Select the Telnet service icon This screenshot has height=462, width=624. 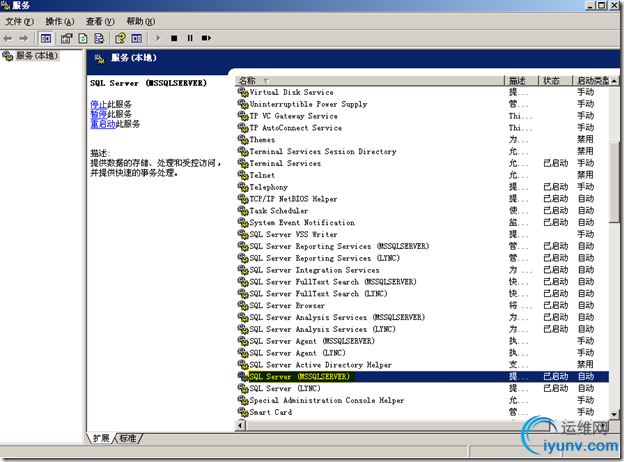[243, 175]
